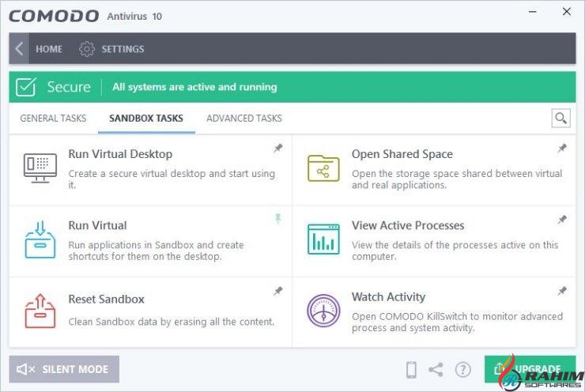This screenshot has width=585, height=392.
Task: Go back using the left arrow
Action: pos(19,48)
